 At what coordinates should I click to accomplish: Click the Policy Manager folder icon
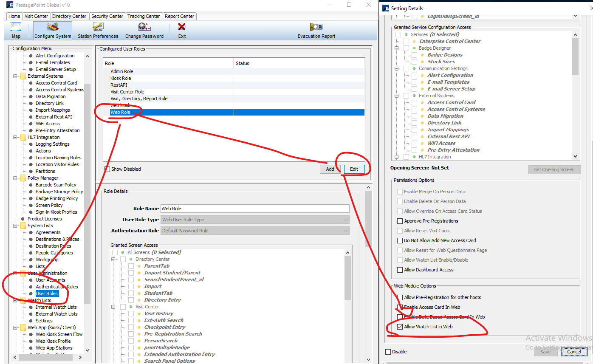click(23, 178)
